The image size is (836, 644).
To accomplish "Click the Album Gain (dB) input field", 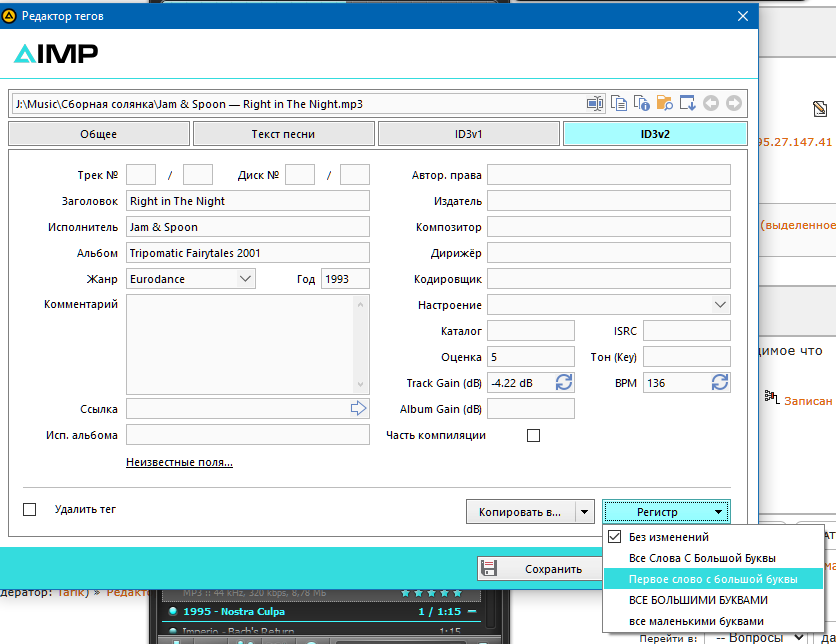I will point(531,409).
